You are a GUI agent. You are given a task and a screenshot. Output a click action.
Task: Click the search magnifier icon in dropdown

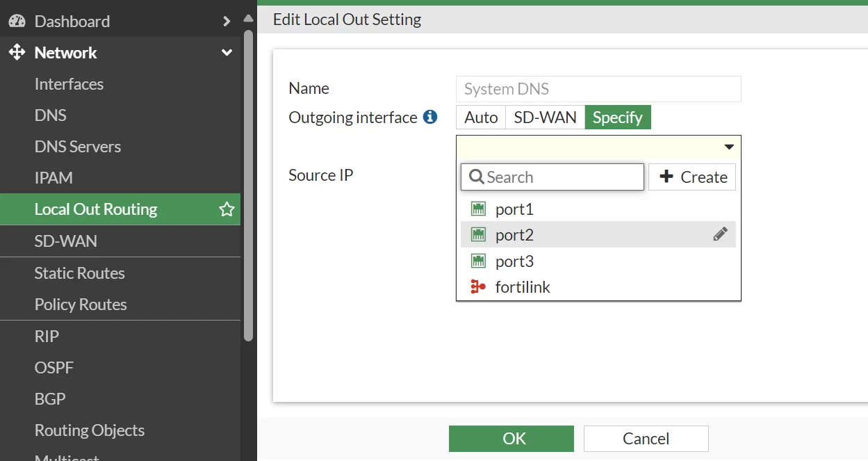477,177
